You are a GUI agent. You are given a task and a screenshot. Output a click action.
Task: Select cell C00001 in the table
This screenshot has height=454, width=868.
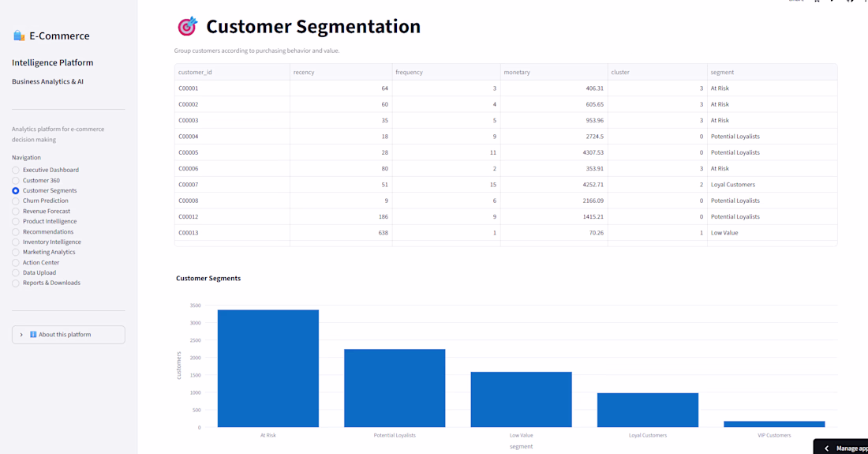[x=232, y=88]
